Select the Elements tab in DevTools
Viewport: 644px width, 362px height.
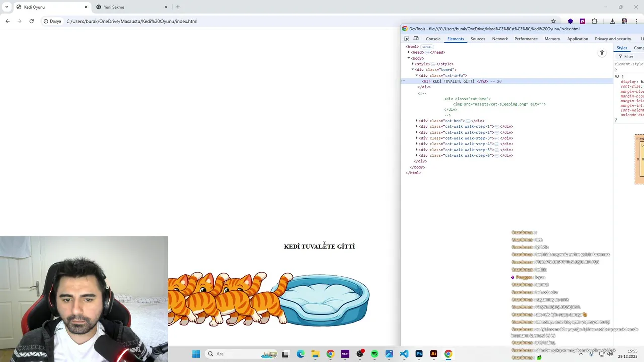(x=455, y=39)
